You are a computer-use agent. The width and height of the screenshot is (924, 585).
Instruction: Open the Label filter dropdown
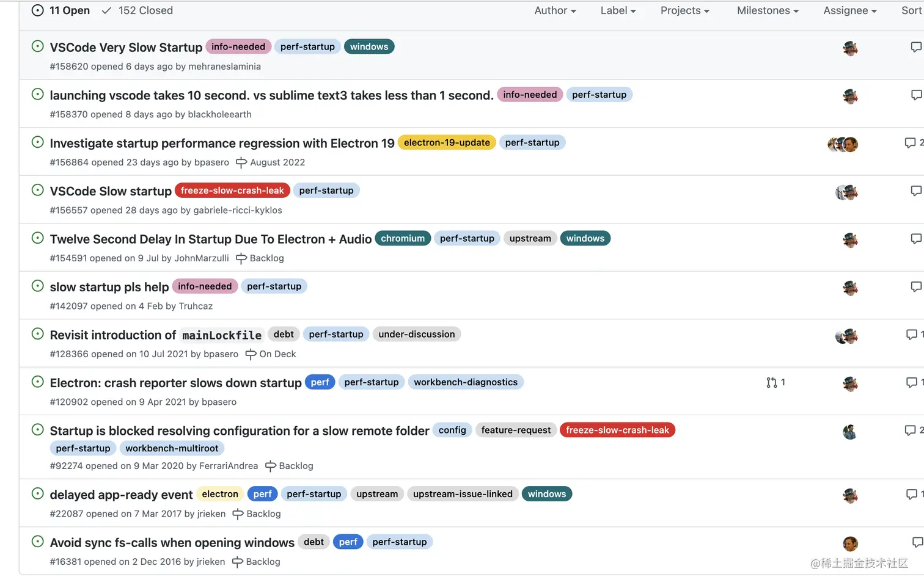coord(618,10)
